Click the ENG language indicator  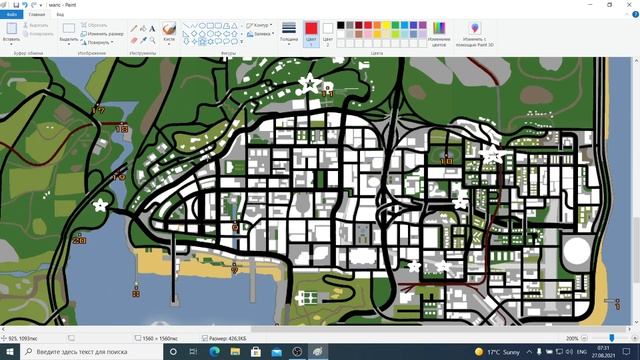tap(582, 351)
